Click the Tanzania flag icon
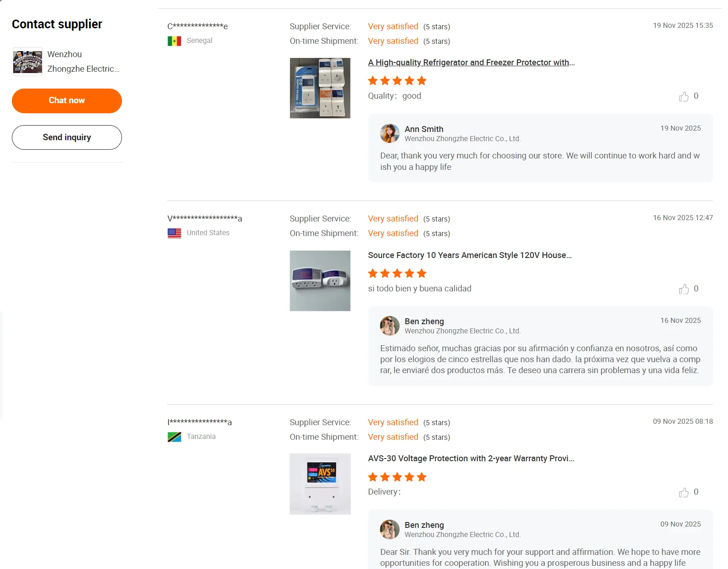This screenshot has width=728, height=569. tap(174, 437)
